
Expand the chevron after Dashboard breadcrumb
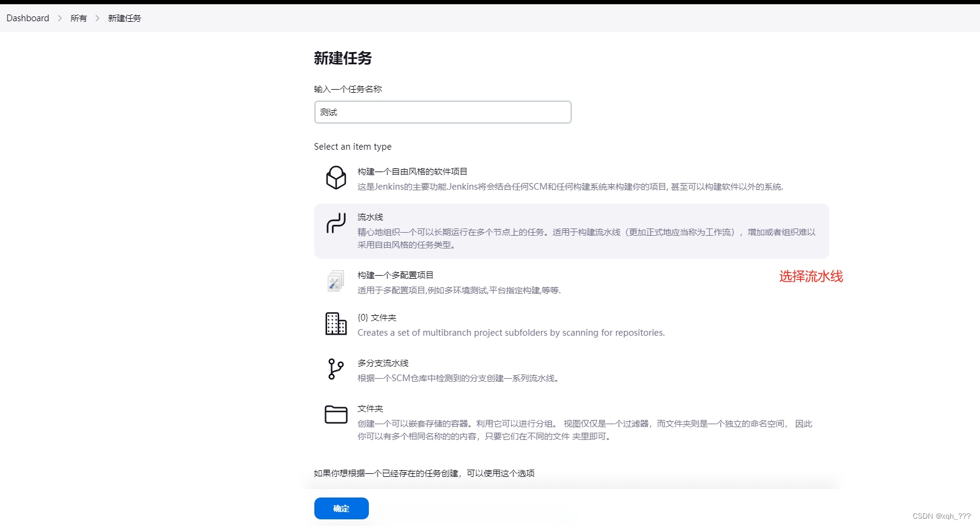click(x=60, y=18)
